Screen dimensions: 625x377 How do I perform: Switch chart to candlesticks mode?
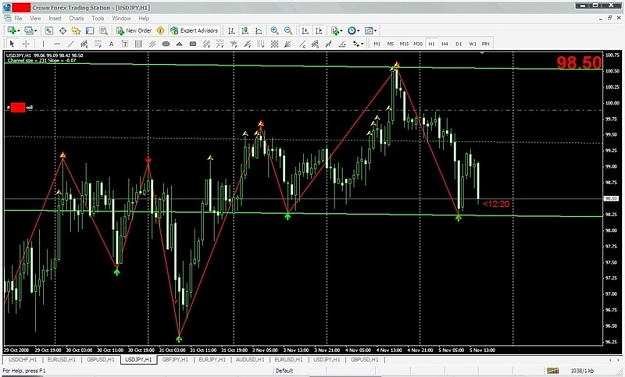[x=245, y=31]
